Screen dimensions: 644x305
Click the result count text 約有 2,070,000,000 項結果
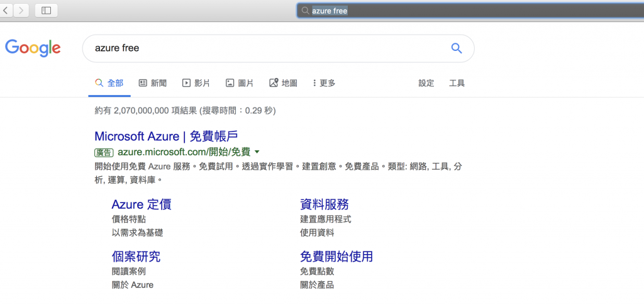145,111
